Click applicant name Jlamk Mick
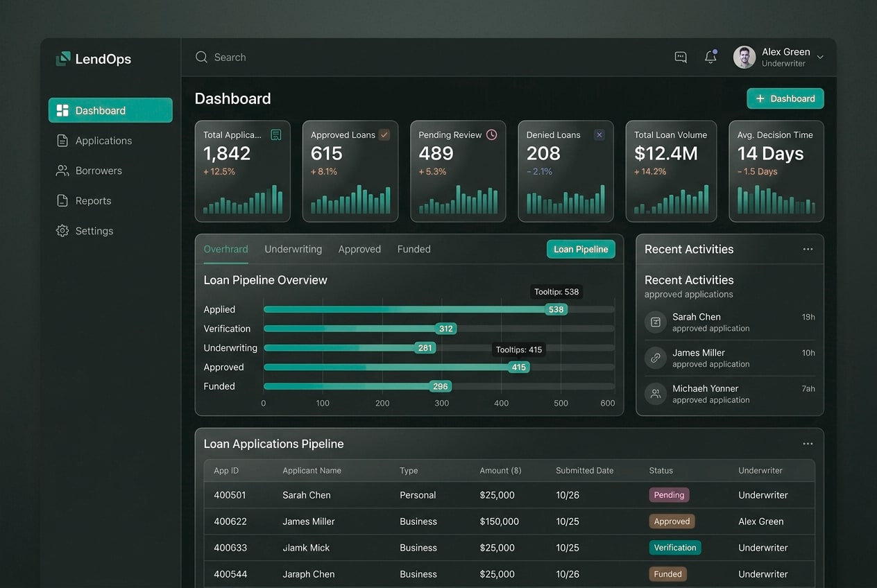 306,548
